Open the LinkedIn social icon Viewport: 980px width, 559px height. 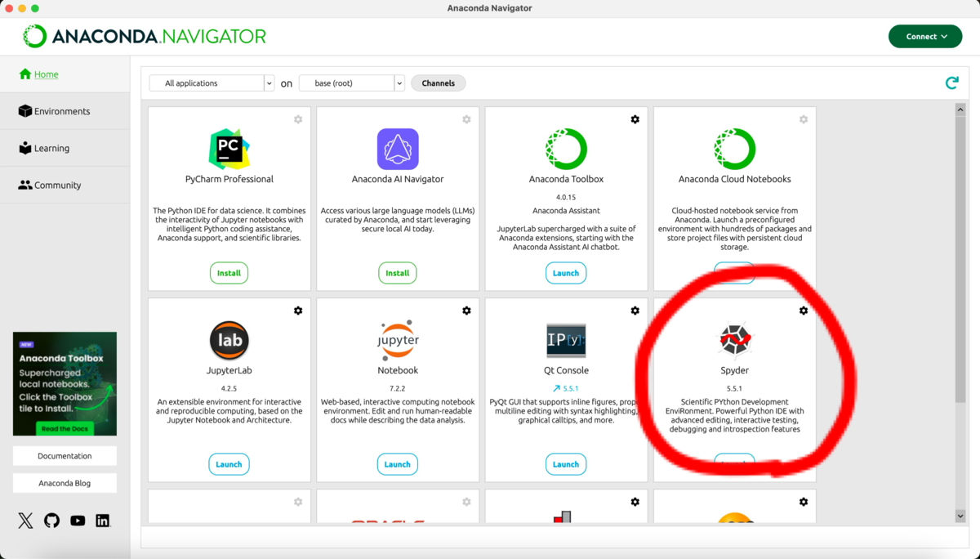103,521
